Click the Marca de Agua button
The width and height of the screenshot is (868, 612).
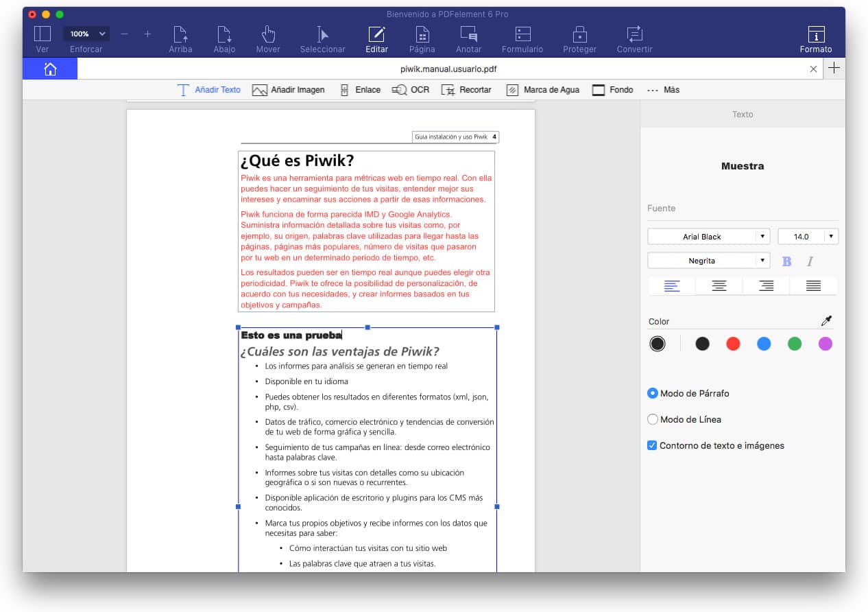tap(542, 90)
